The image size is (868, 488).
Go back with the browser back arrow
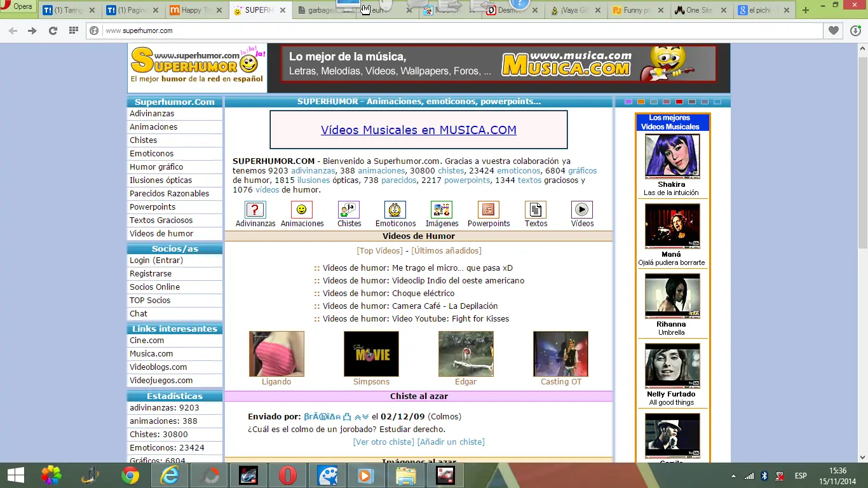coord(13,30)
